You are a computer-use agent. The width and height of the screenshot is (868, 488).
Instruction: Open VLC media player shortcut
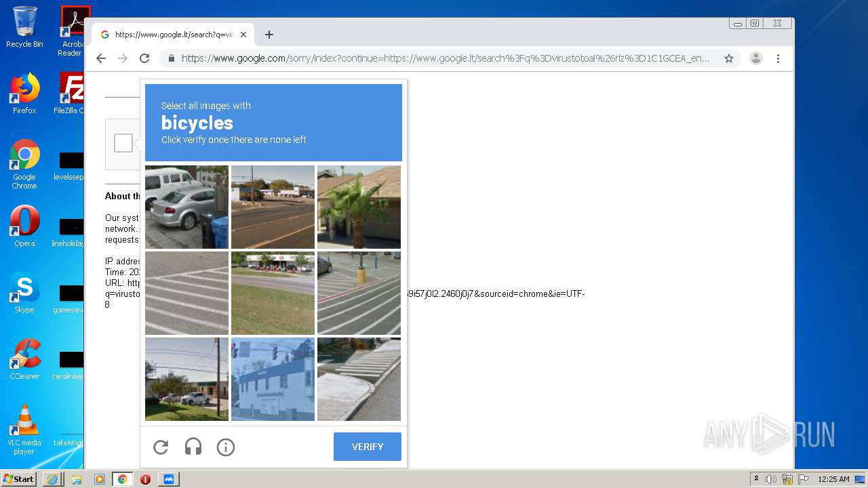24,430
